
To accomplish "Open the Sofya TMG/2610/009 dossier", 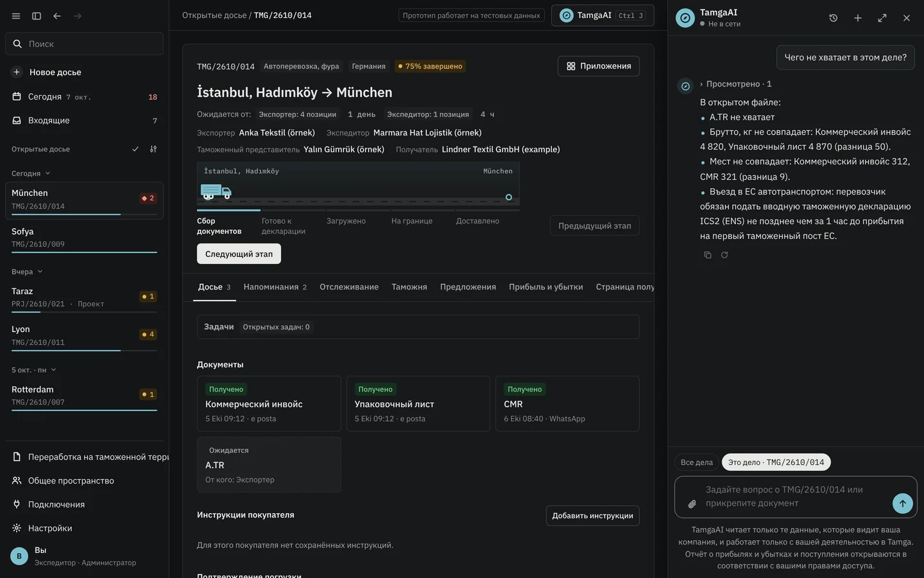I will tap(84, 238).
